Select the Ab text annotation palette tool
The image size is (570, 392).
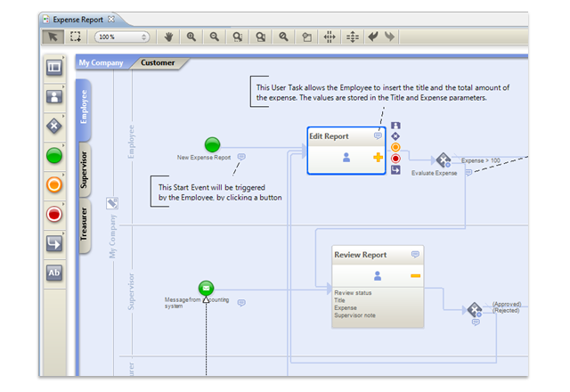(54, 273)
